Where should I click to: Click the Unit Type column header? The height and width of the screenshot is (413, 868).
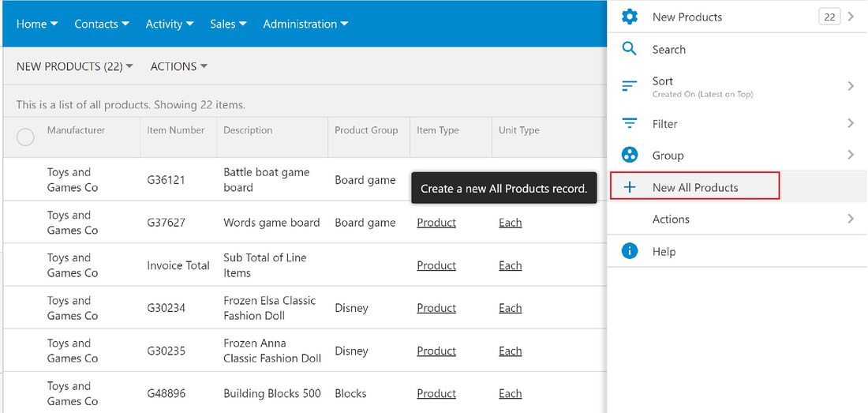(x=518, y=130)
